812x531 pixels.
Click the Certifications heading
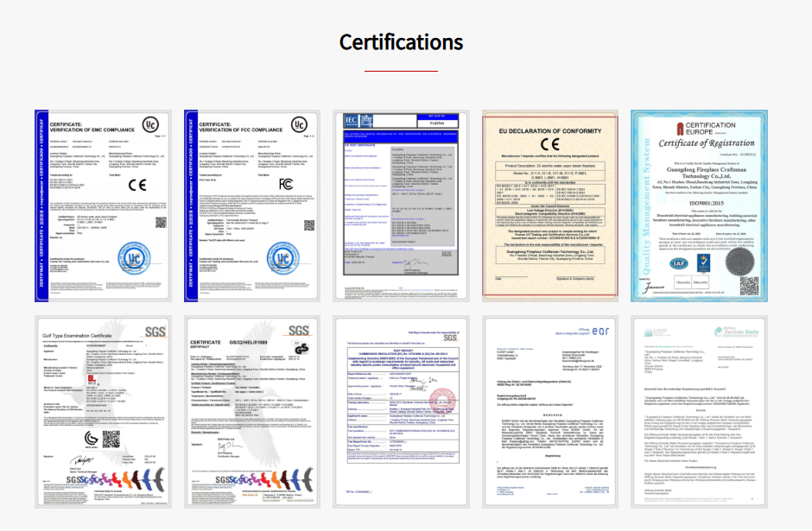[401, 42]
